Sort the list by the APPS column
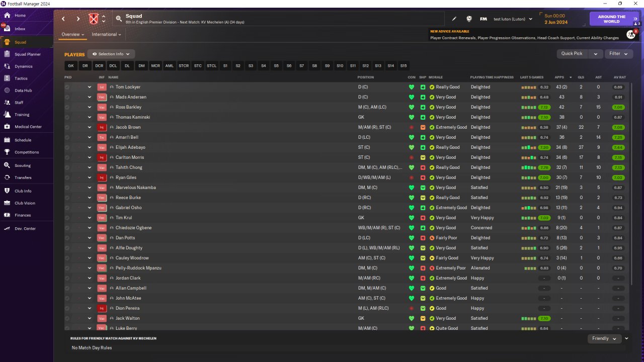The image size is (644, 362). click(x=559, y=77)
